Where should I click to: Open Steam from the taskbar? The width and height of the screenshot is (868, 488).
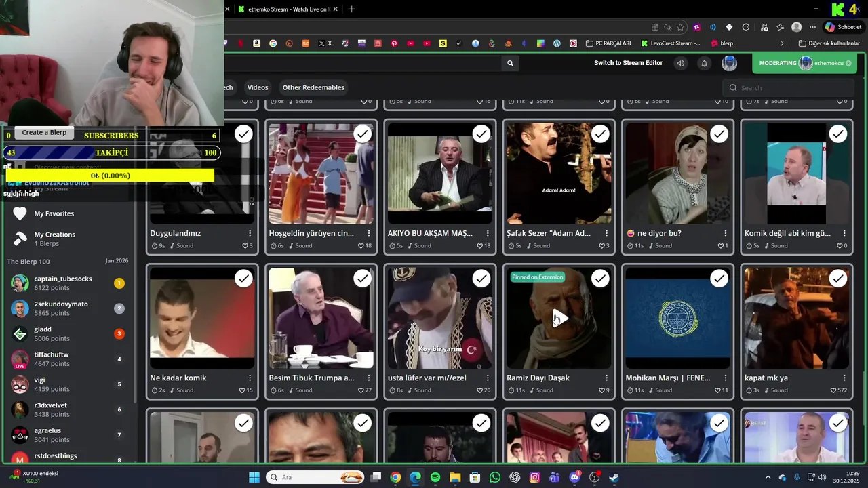coord(614,477)
